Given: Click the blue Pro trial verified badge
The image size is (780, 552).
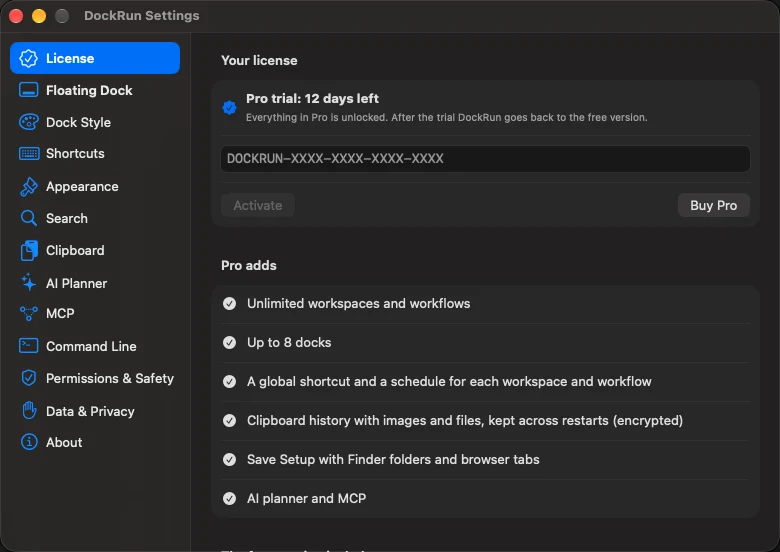Looking at the screenshot, I should (x=229, y=107).
